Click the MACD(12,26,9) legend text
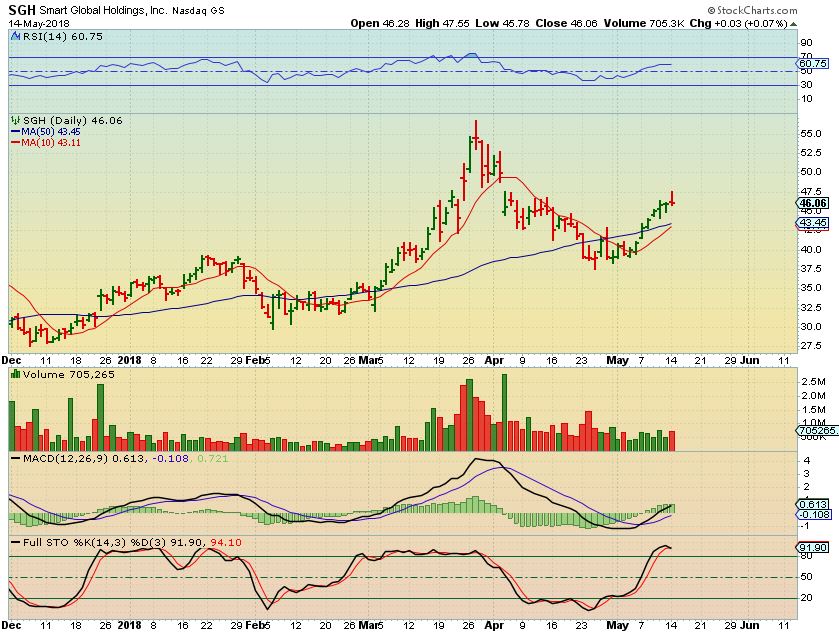Screen dimensions: 839x637 [x=65, y=459]
